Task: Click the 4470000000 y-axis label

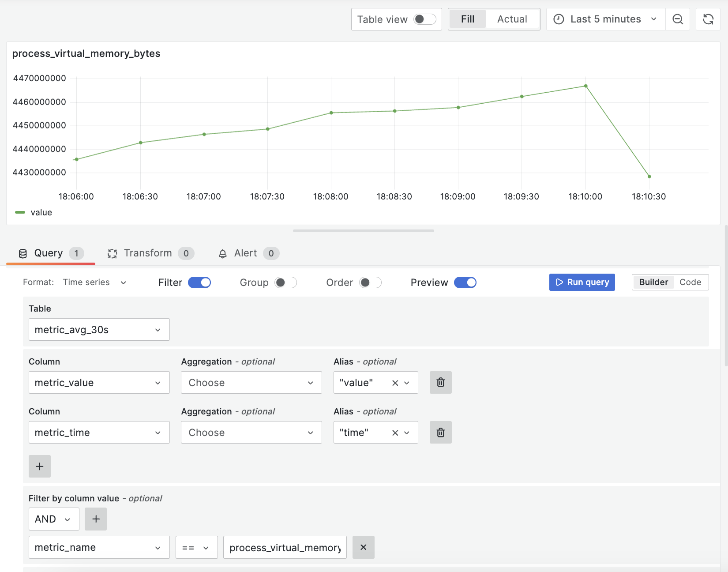Action: click(39, 78)
